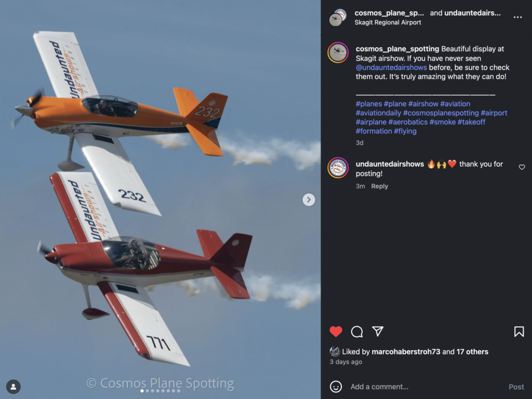532x399 pixels.
Task: Like undauntedairshows comment with small heart
Action: coord(522,167)
